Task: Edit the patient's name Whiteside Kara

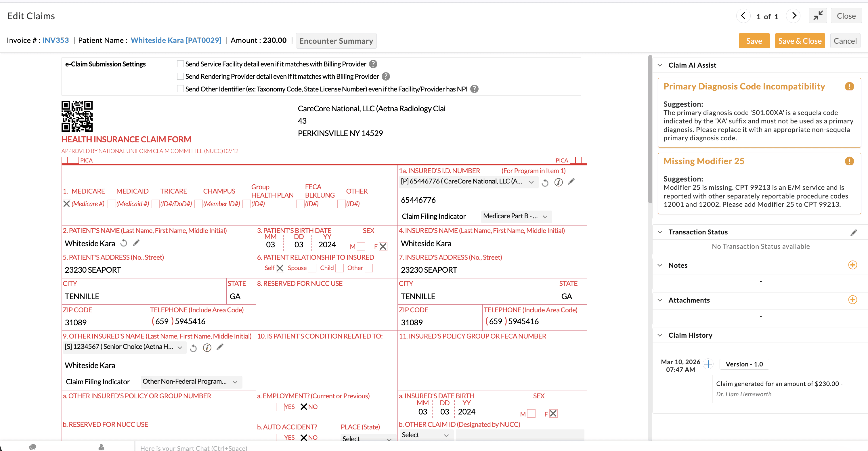Action: [136, 242]
